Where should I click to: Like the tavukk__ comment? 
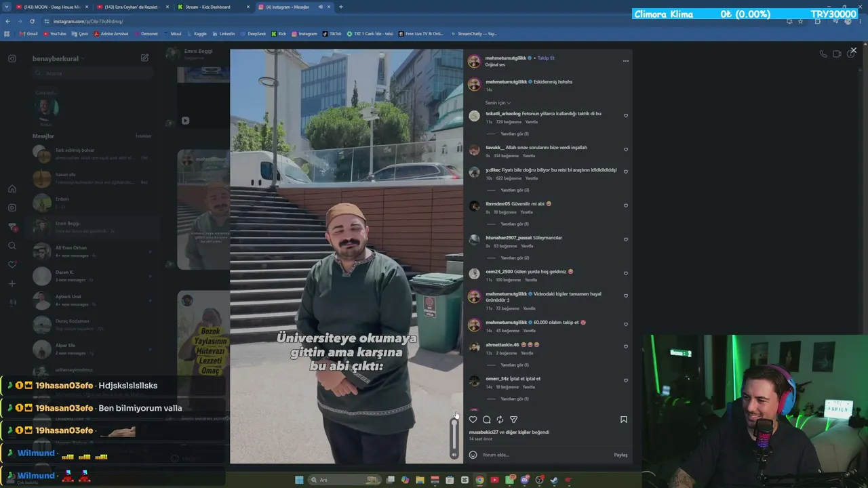tap(625, 149)
